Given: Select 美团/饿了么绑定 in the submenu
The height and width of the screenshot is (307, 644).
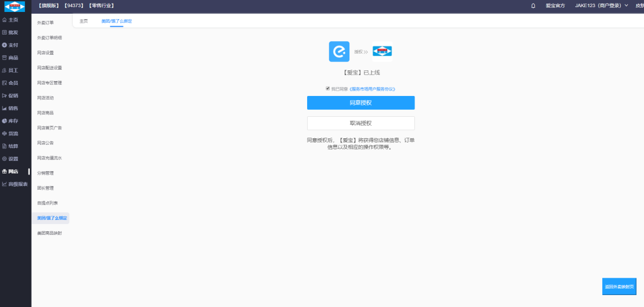Looking at the screenshot, I should tap(51, 218).
